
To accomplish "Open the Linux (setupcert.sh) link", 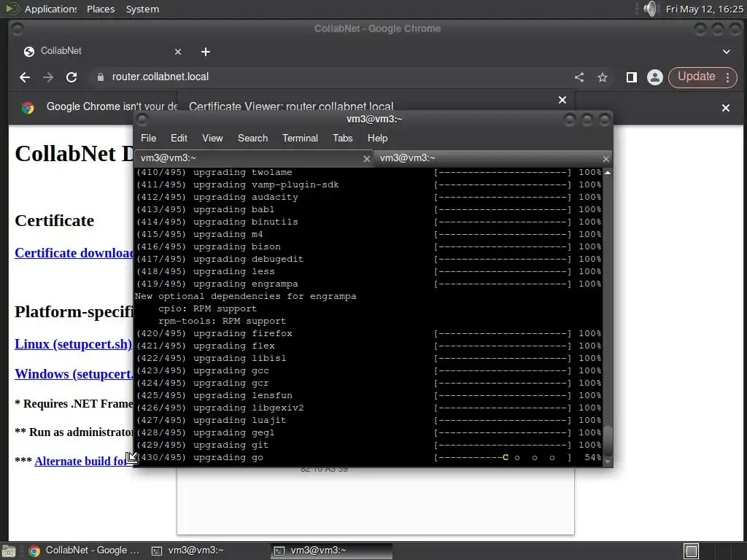I will pyautogui.click(x=74, y=344).
